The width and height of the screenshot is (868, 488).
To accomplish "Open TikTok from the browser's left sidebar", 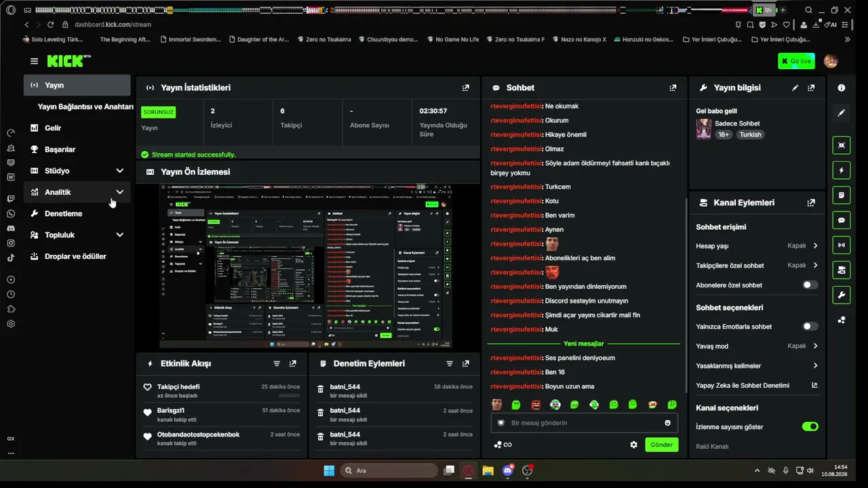I will [11, 258].
